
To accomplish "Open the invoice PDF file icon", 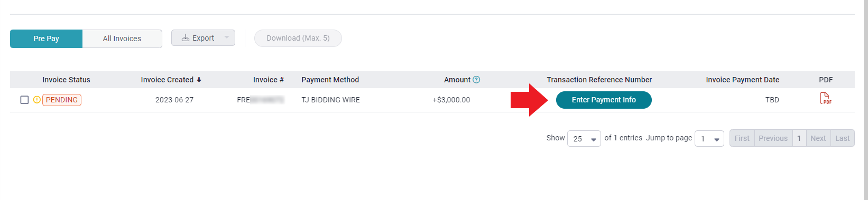I will (825, 99).
